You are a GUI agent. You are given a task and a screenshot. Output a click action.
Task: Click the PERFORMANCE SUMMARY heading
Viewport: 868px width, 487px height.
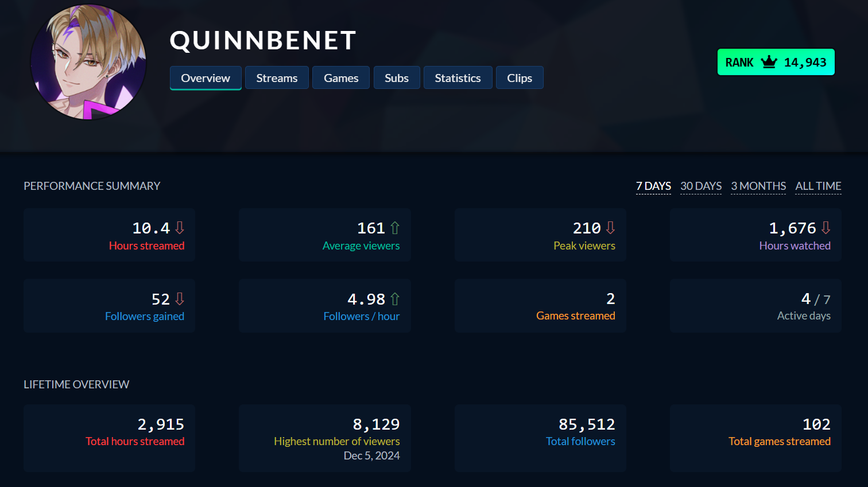point(92,186)
